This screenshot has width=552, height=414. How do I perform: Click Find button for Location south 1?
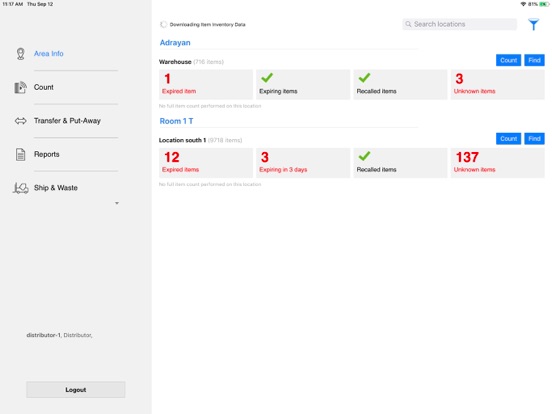(534, 139)
